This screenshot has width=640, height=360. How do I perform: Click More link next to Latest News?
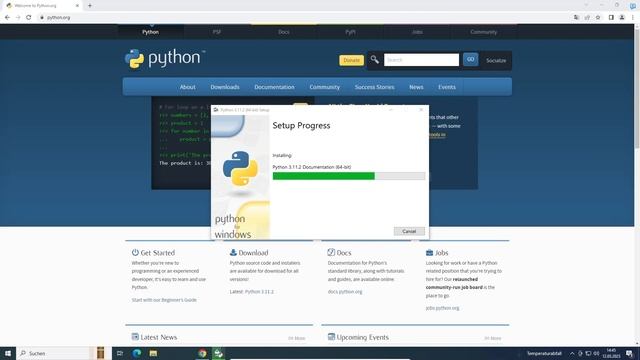pos(297,338)
